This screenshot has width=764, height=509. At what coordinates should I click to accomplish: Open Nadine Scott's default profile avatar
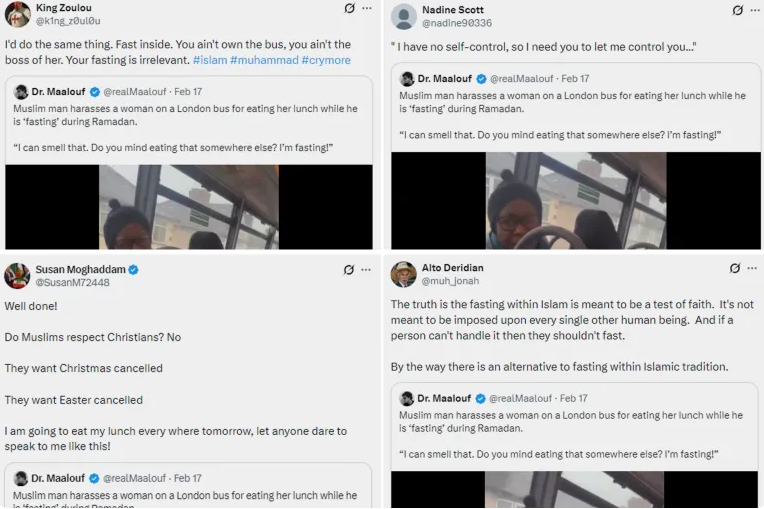click(403, 16)
